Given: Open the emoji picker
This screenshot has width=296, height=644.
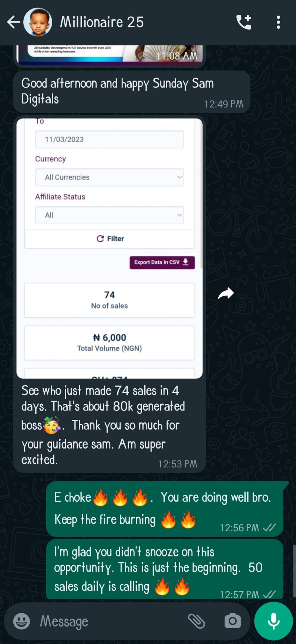Looking at the screenshot, I should click(21, 621).
